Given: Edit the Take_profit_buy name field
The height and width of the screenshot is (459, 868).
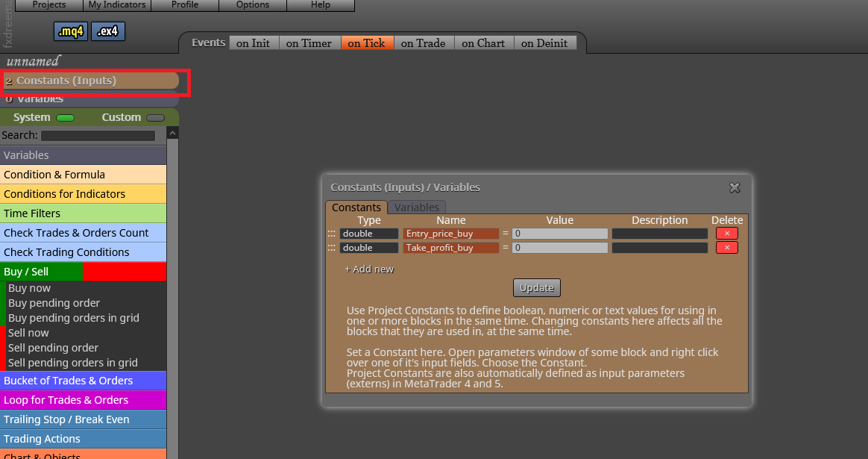Looking at the screenshot, I should click(450, 248).
